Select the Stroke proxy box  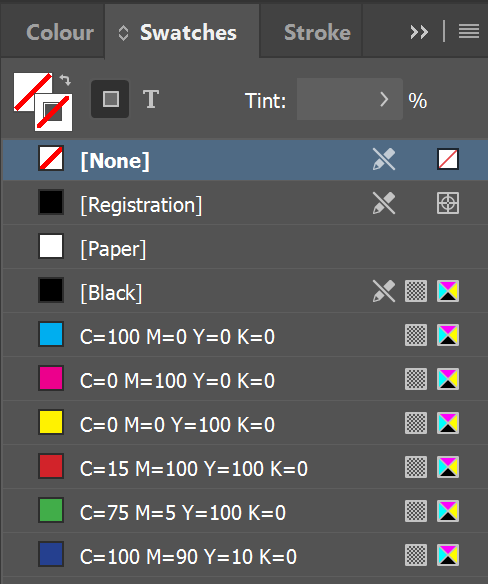point(54,112)
